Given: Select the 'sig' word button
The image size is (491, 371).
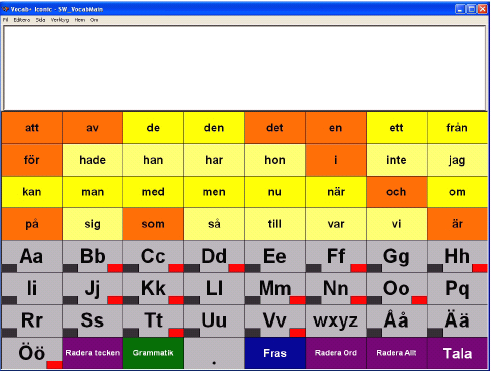Looking at the screenshot, I should [93, 224].
